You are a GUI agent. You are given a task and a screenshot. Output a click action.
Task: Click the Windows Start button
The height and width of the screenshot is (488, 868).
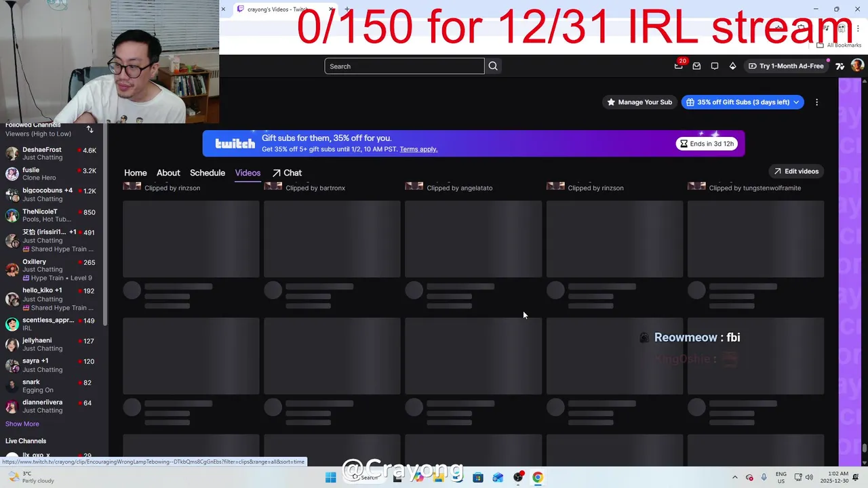(x=330, y=477)
